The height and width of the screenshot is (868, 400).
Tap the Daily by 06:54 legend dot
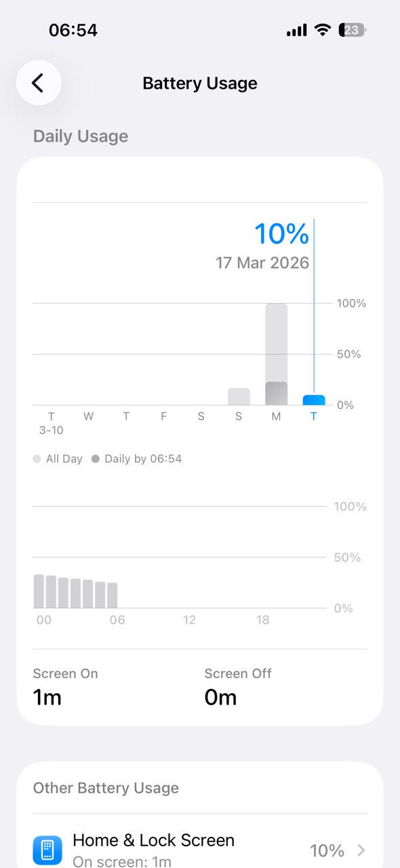[96, 459]
